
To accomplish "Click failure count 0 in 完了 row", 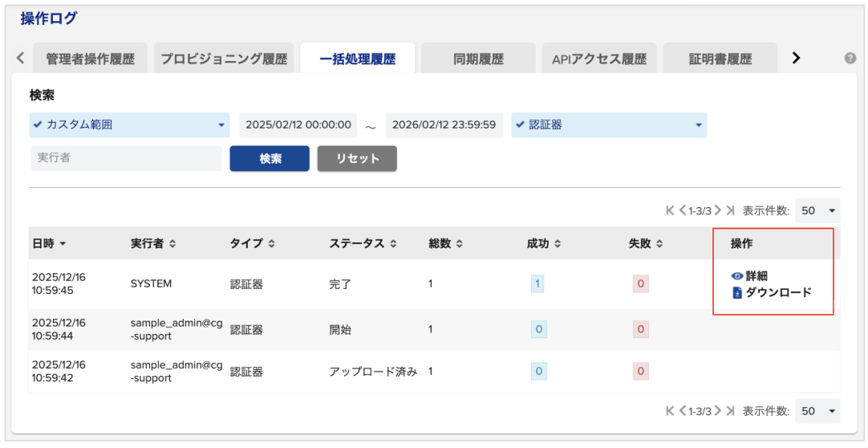I will pyautogui.click(x=640, y=284).
